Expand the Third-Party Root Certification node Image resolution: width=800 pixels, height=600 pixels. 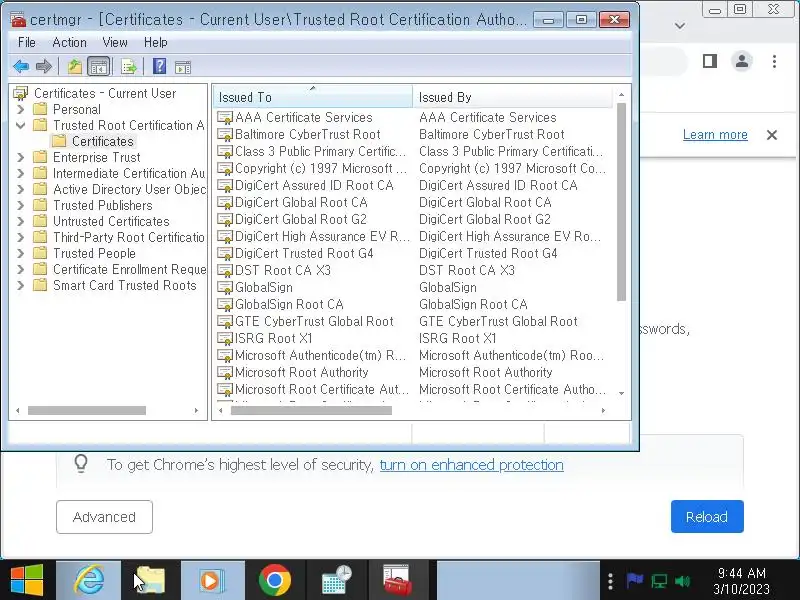pyautogui.click(x=21, y=237)
